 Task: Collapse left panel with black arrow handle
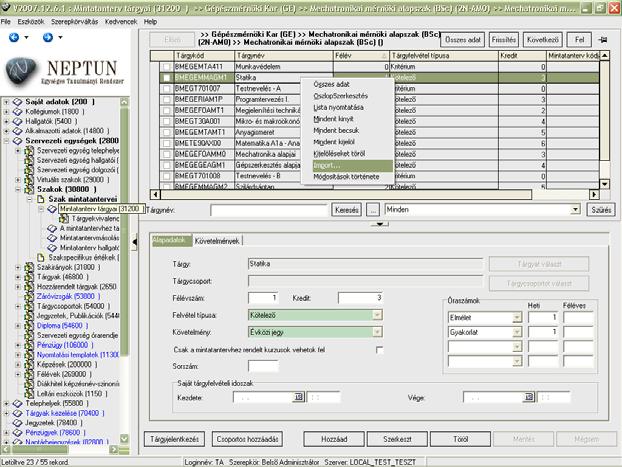(134, 242)
